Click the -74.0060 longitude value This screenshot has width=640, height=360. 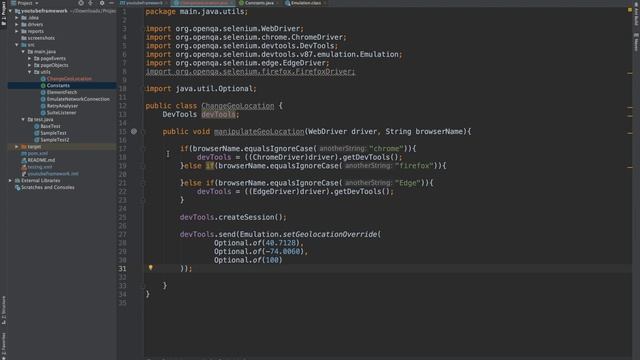(x=283, y=251)
